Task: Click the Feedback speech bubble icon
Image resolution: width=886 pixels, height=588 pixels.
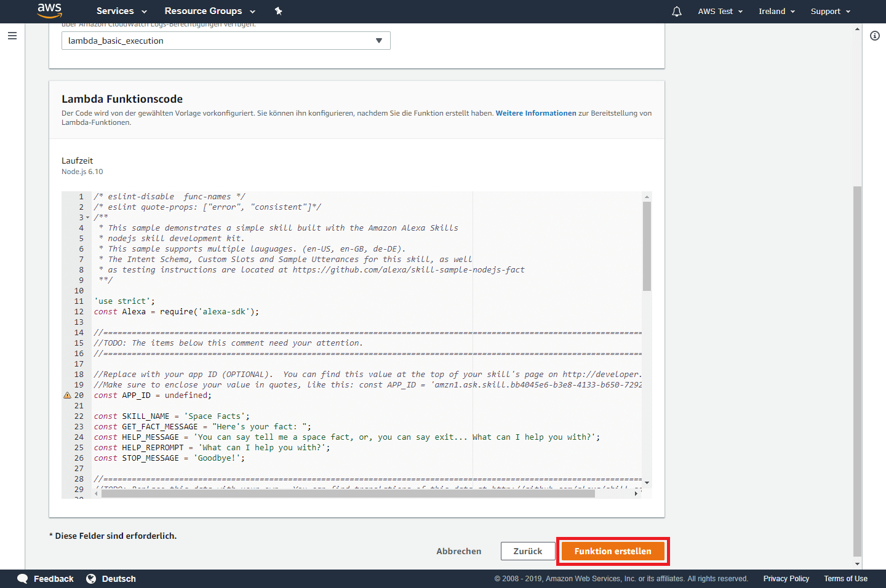Action: 23,579
